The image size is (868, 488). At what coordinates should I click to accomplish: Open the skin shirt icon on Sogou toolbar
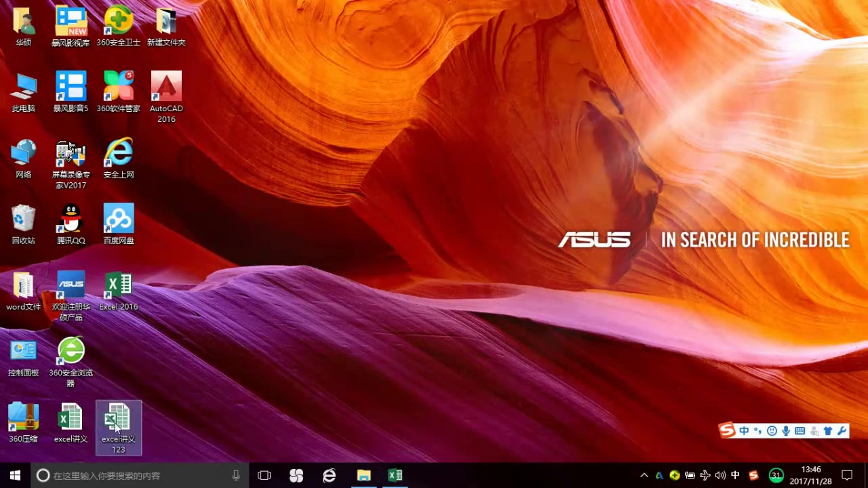click(828, 431)
